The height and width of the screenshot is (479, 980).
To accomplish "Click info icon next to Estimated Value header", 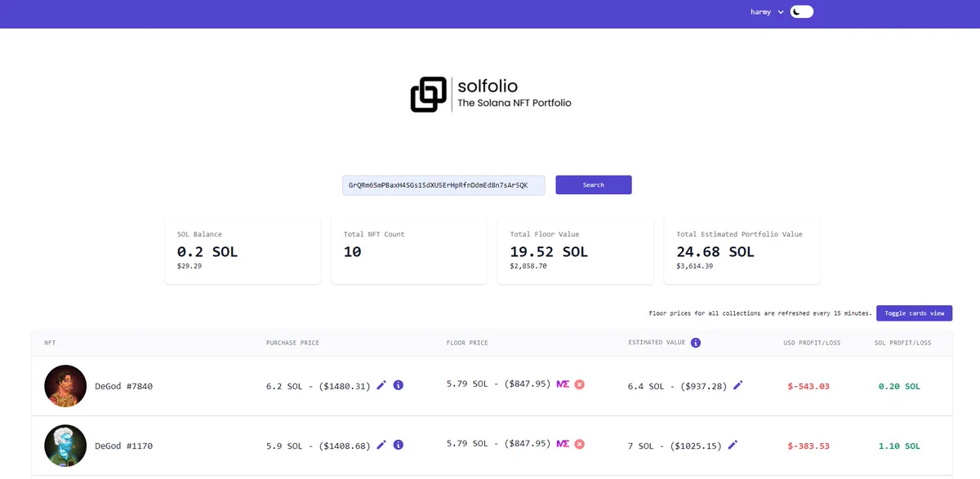I will click(x=696, y=343).
